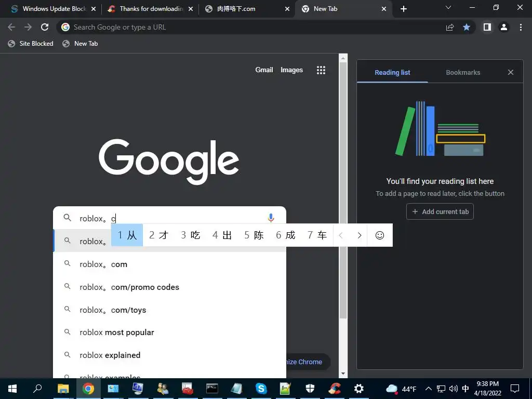Screen dimensions: 532x399
Task: Switch to Reading list panel tab
Action: point(392,72)
